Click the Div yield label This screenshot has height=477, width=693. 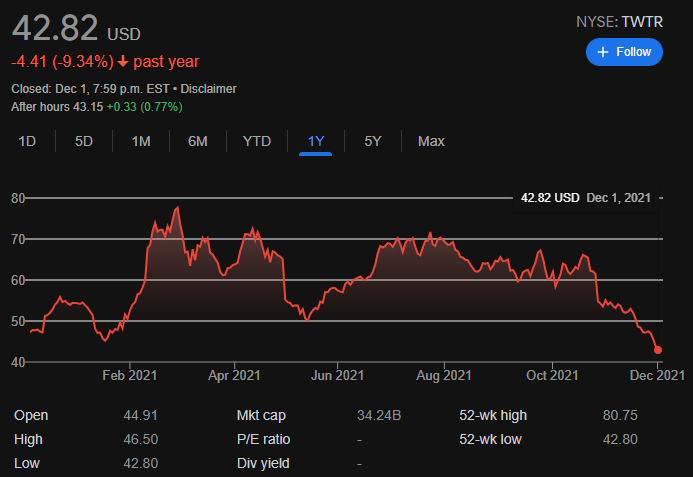(263, 463)
